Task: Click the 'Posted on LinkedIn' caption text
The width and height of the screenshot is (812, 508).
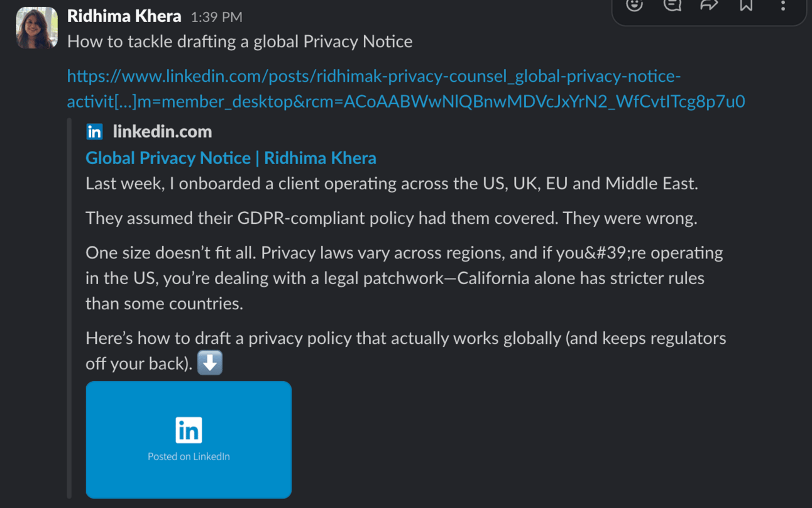Action: click(189, 456)
